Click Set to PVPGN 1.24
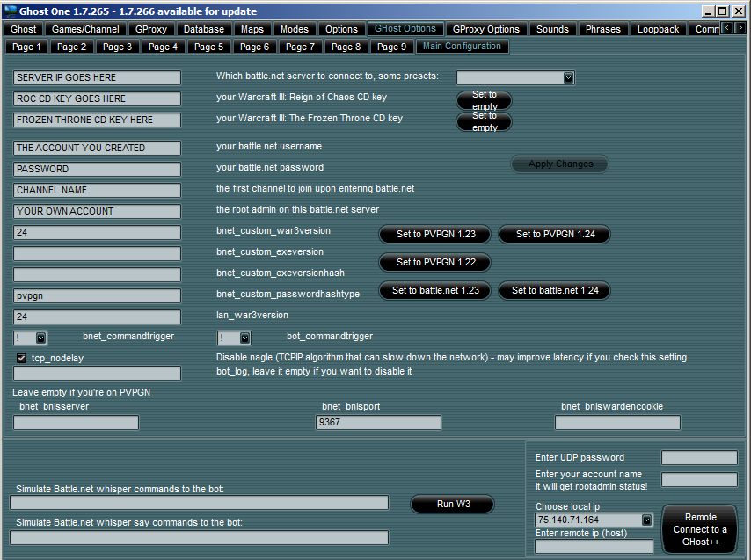 [x=555, y=235]
